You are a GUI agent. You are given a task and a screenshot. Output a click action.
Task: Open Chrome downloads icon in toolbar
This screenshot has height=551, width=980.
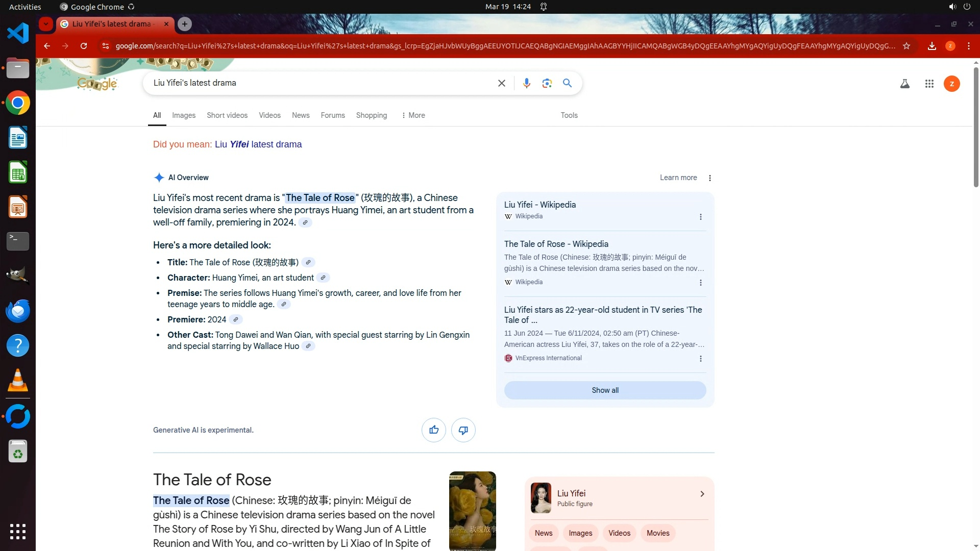coord(932,46)
